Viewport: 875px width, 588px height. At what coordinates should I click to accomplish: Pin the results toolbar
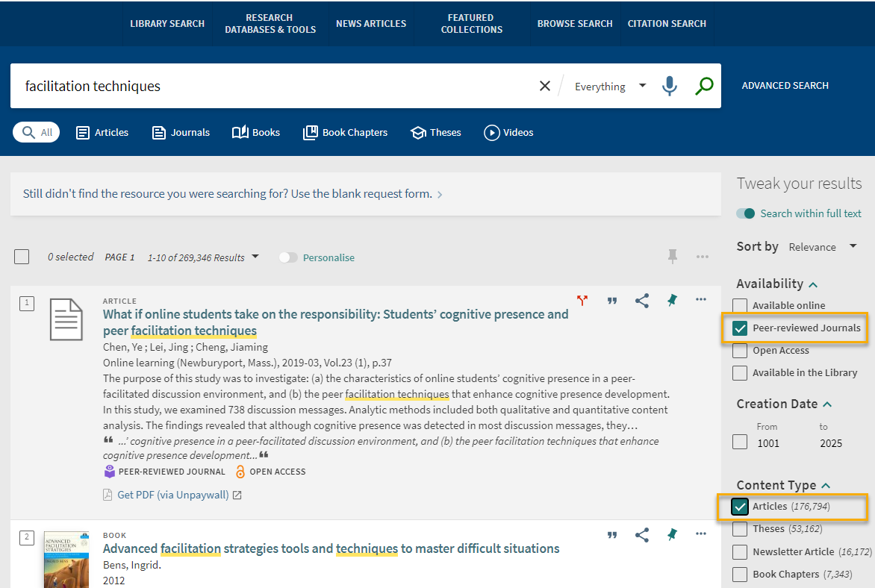click(x=672, y=256)
